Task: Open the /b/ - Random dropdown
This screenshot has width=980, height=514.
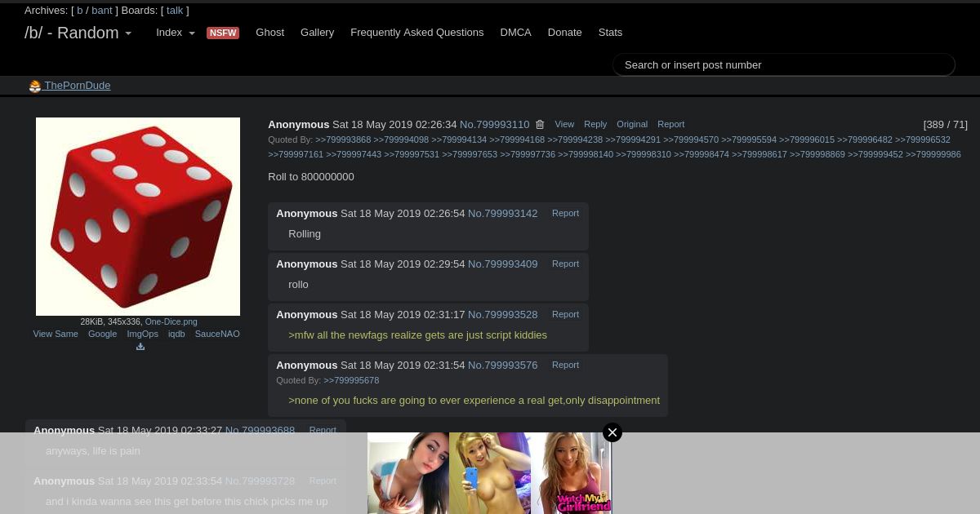Action: click(78, 33)
